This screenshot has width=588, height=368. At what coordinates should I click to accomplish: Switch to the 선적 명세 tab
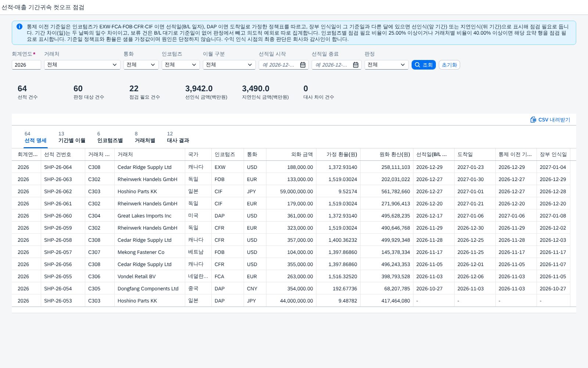pos(35,138)
